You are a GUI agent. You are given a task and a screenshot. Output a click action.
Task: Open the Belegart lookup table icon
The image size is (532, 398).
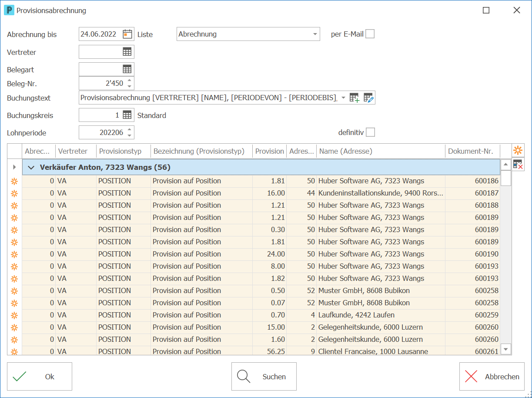(x=127, y=69)
